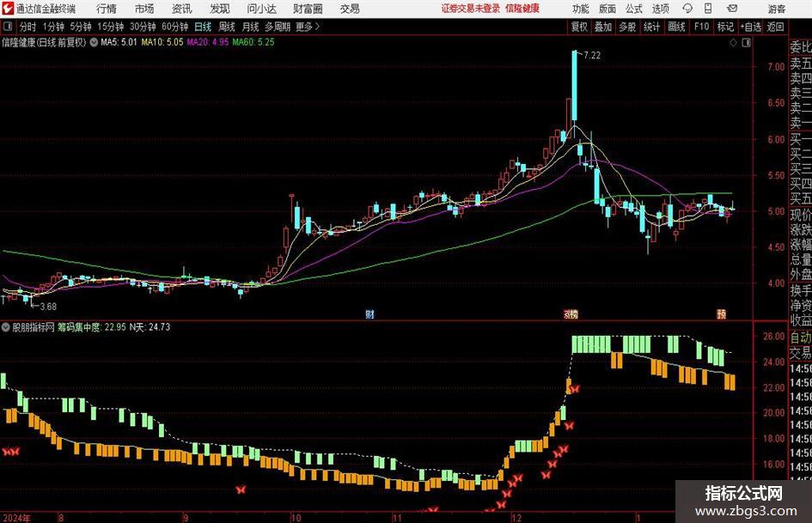Open the customer service headset icon

(x=687, y=9)
